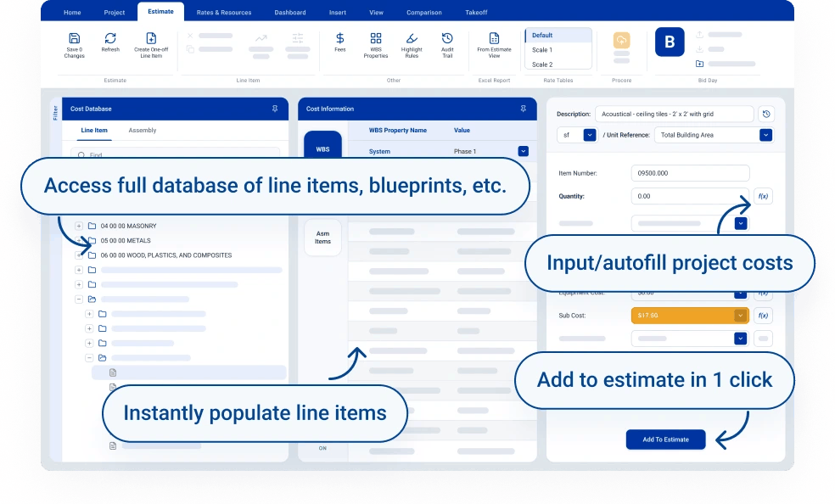This screenshot has width=835, height=504.
Task: Click From Estimate View Excel report
Action: click(494, 38)
